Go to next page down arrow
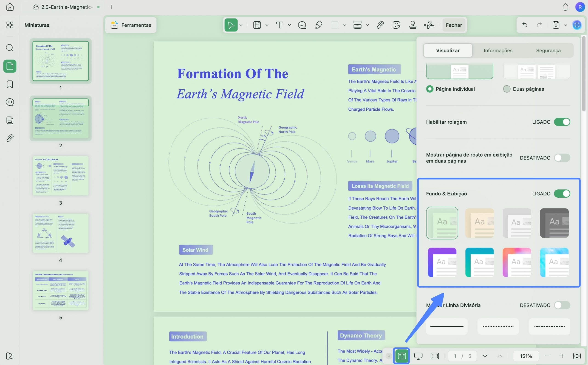This screenshot has width=588, height=365. point(485,356)
